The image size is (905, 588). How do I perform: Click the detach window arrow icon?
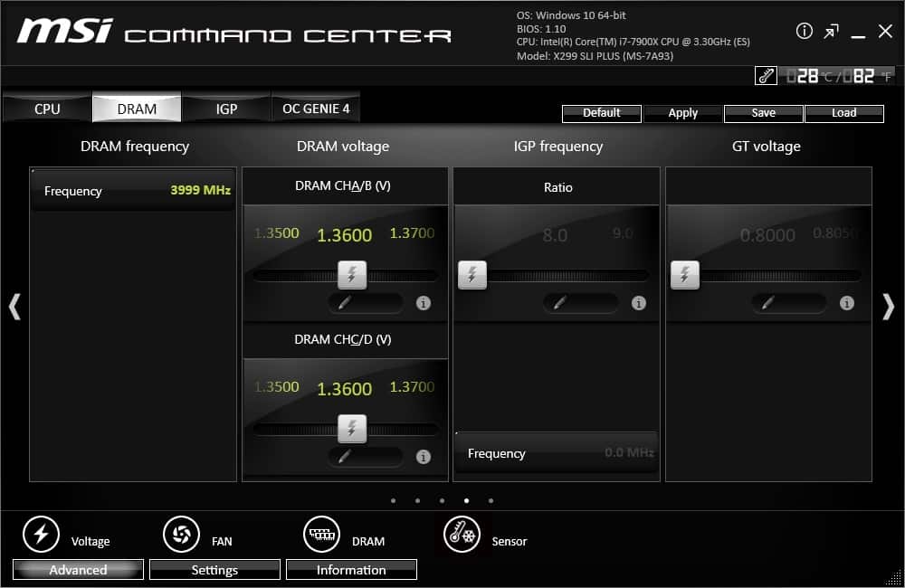pyautogui.click(x=831, y=32)
